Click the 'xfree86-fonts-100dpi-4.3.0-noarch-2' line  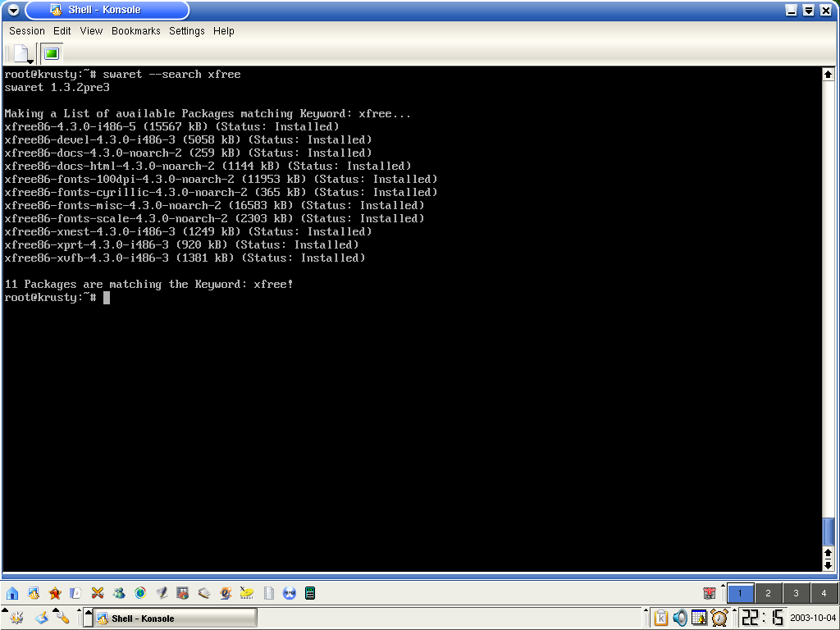click(x=221, y=180)
